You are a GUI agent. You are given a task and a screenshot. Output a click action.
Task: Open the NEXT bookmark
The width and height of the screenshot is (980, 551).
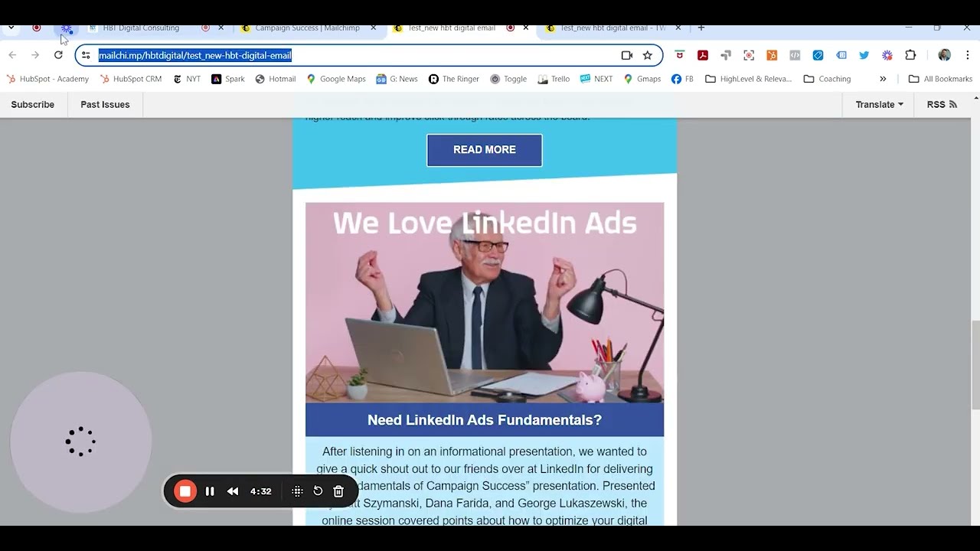pos(596,79)
